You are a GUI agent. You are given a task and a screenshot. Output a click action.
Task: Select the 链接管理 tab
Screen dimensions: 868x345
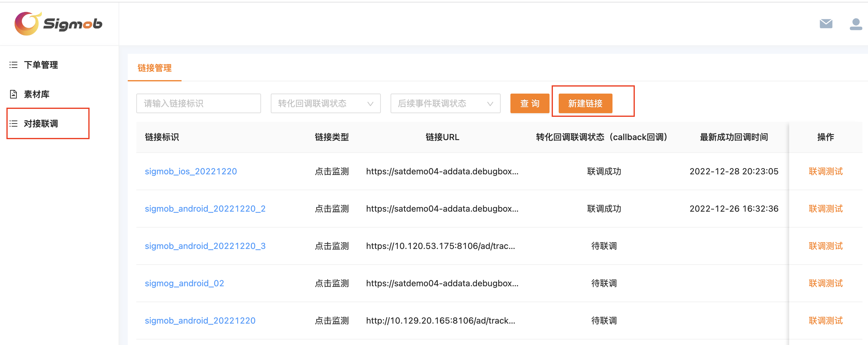point(154,68)
